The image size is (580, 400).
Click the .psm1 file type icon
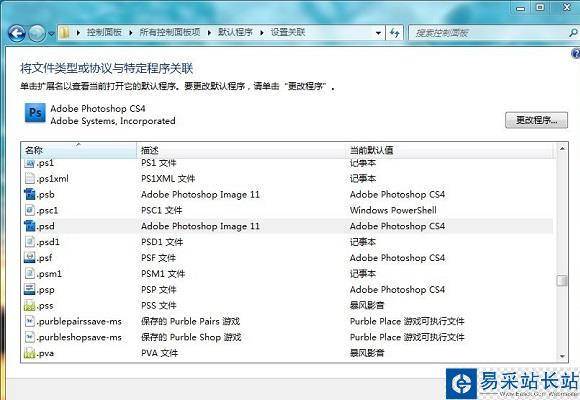pos(30,273)
